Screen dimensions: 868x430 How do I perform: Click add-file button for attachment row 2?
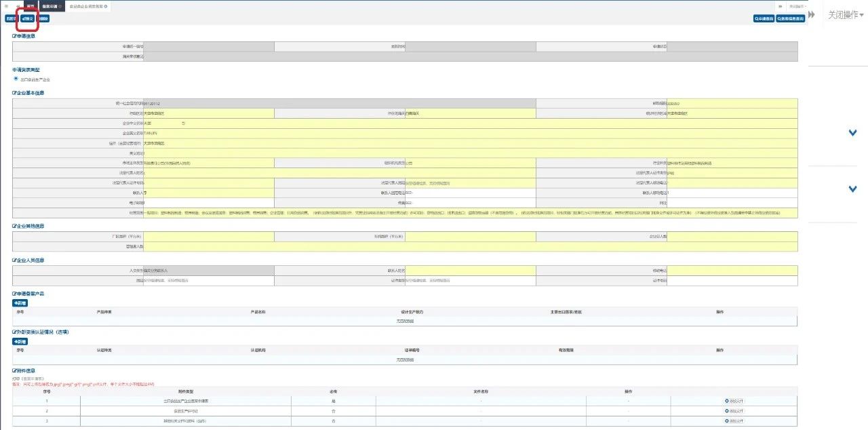pyautogui.click(x=734, y=411)
